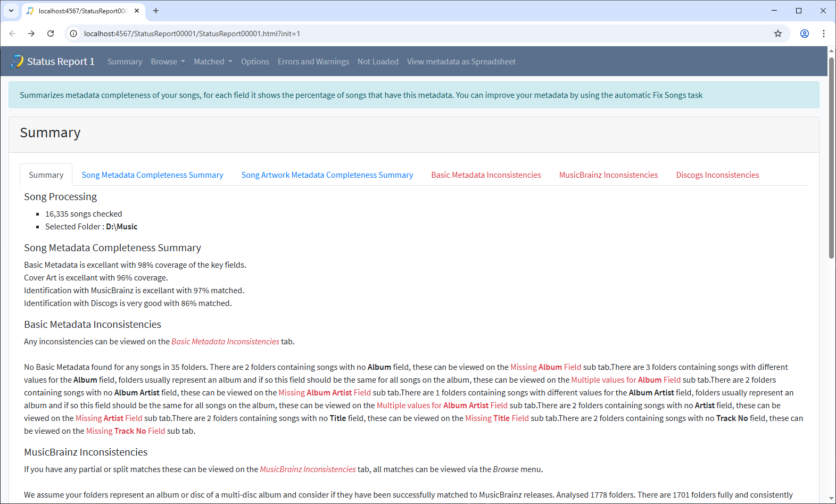Click the MusicBrainz 97% matched line

click(134, 291)
